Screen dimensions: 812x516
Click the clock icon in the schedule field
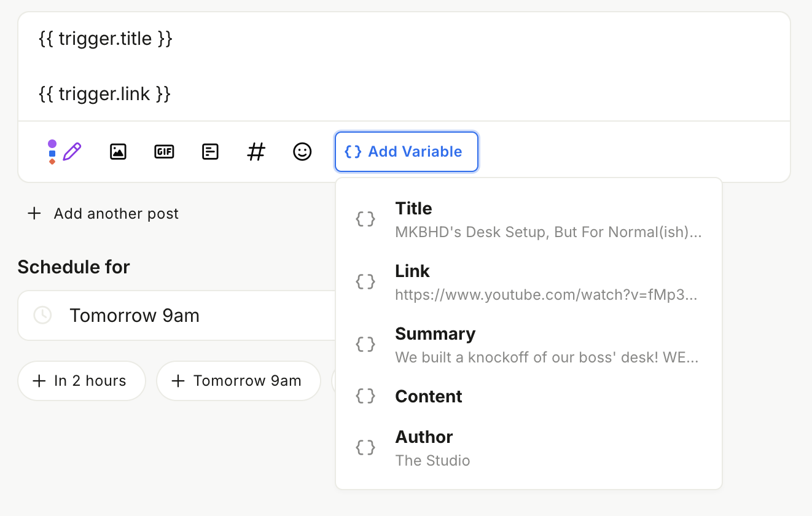coord(42,315)
